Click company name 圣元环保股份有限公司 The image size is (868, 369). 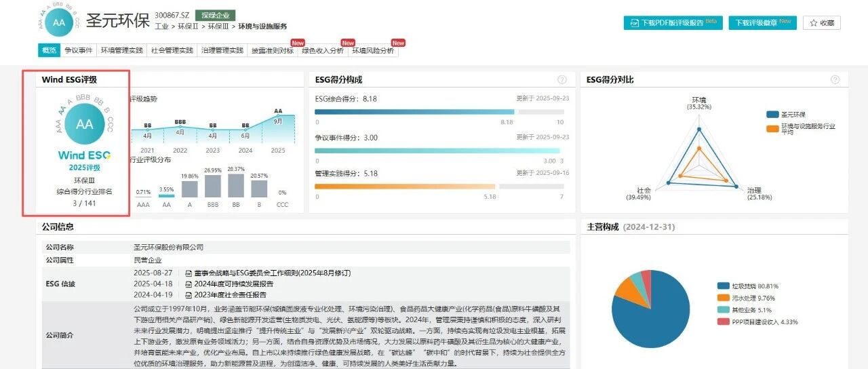[x=169, y=248]
